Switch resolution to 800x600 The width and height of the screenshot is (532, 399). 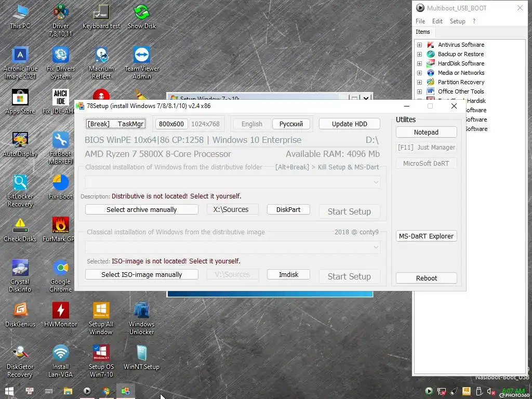(x=171, y=124)
